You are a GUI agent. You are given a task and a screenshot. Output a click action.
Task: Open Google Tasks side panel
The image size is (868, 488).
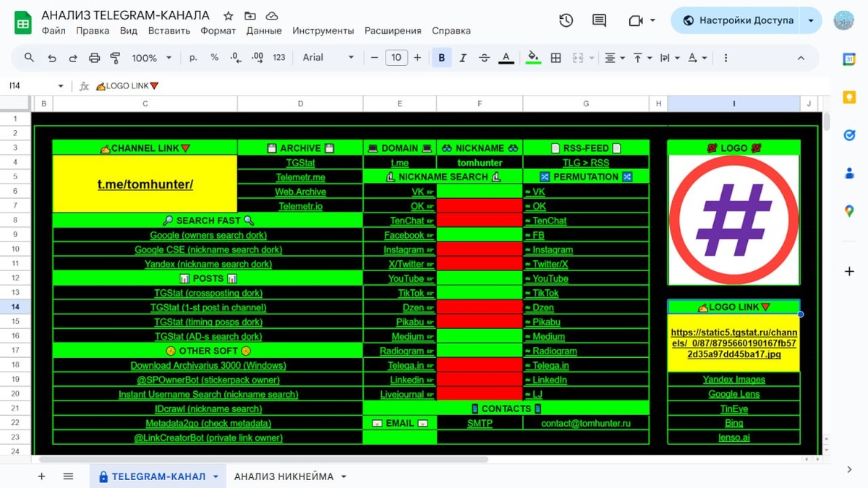point(849,135)
